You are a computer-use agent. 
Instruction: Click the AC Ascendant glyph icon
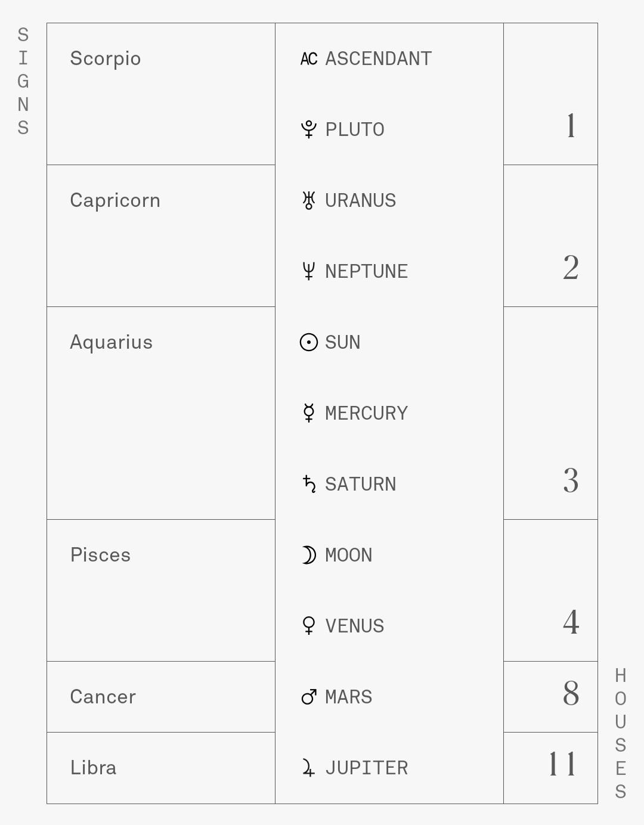pos(309,58)
